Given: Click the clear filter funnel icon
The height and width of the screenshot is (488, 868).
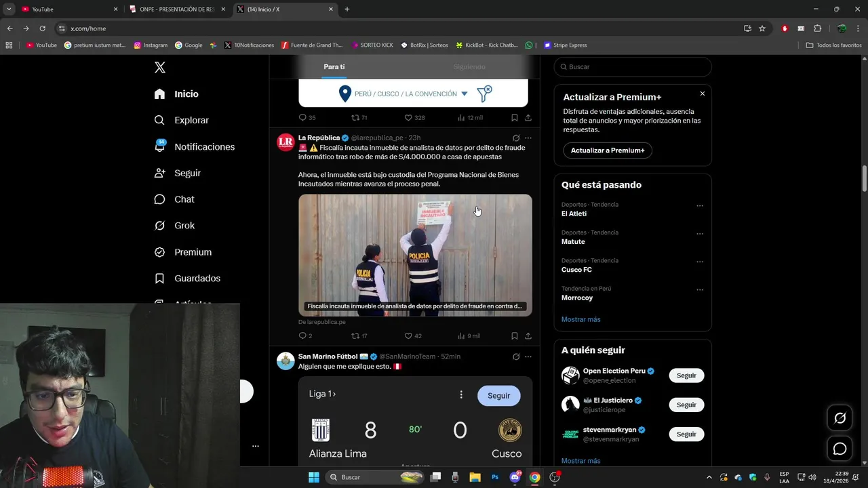Looking at the screenshot, I should (x=484, y=94).
